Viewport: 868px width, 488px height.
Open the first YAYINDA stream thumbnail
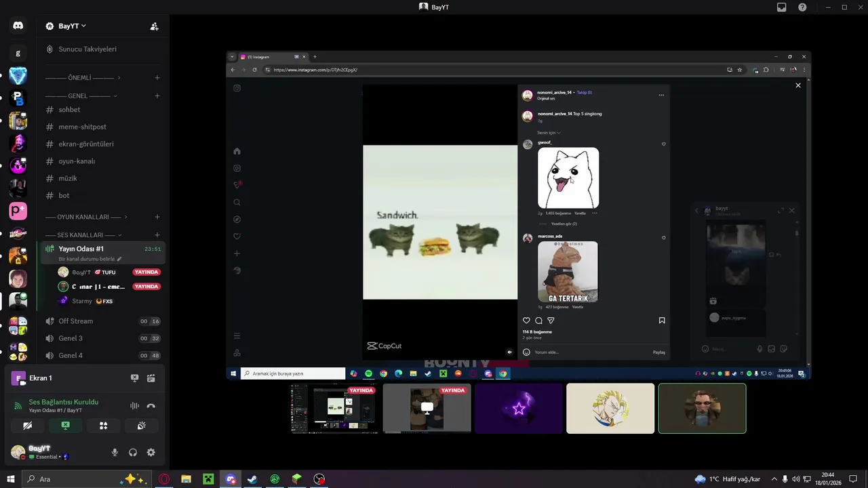point(334,408)
